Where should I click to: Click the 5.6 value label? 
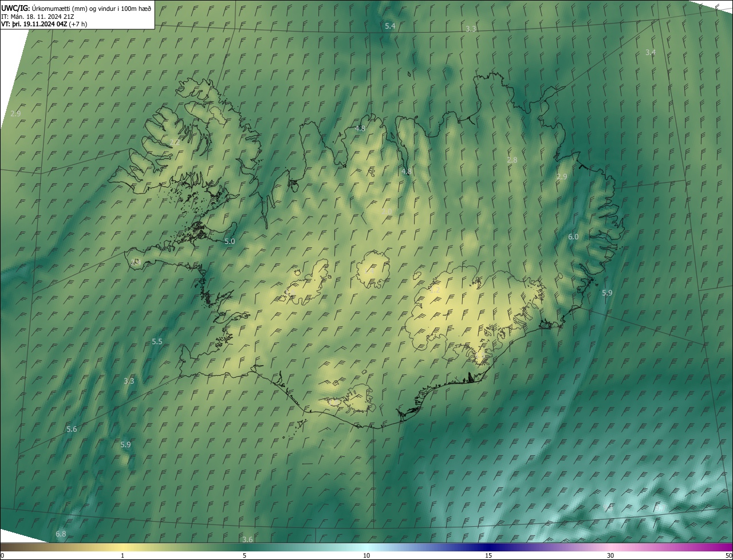coord(72,429)
